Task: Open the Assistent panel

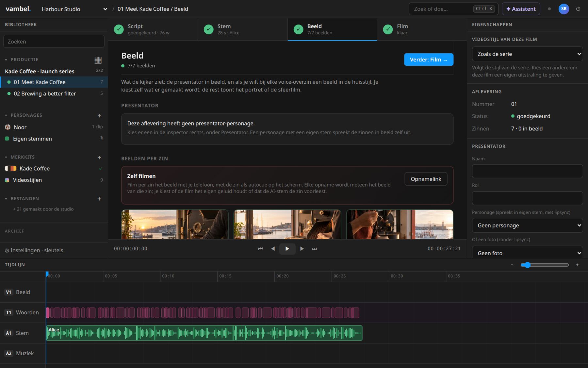Action: pos(521,9)
